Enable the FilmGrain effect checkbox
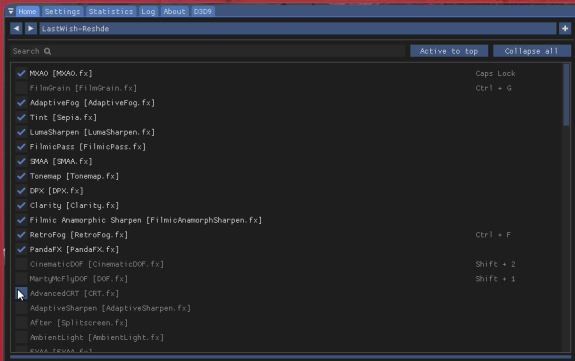Viewport: 575px width, 361px height. (21, 88)
